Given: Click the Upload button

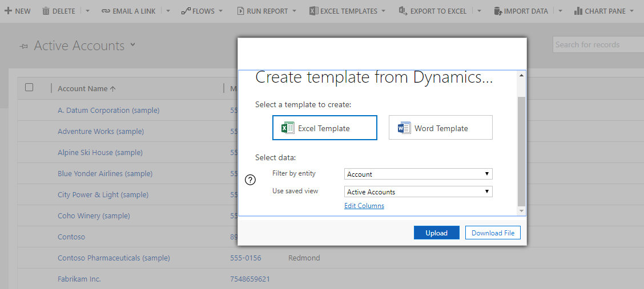Looking at the screenshot, I should coord(436,233).
